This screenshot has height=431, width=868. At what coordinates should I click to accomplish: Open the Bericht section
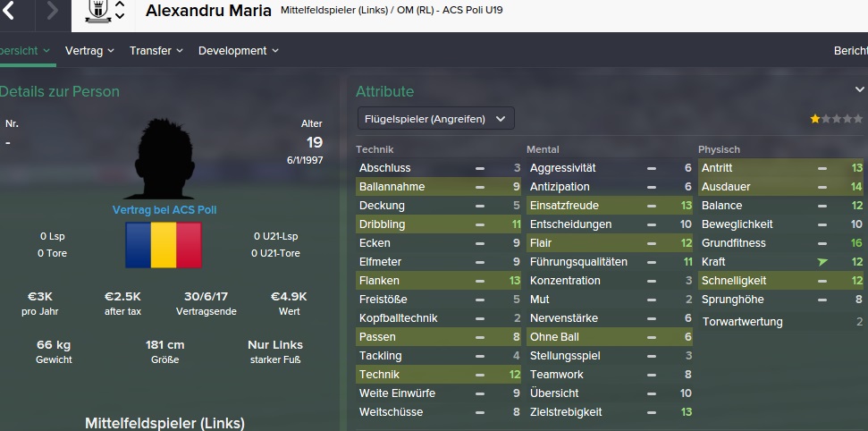[849, 51]
